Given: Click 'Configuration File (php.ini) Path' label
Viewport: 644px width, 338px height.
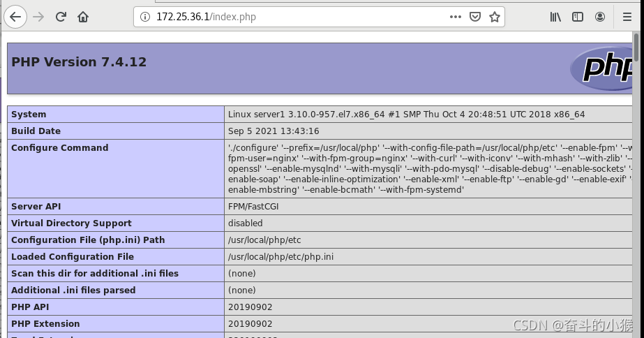Looking at the screenshot, I should tap(88, 240).
